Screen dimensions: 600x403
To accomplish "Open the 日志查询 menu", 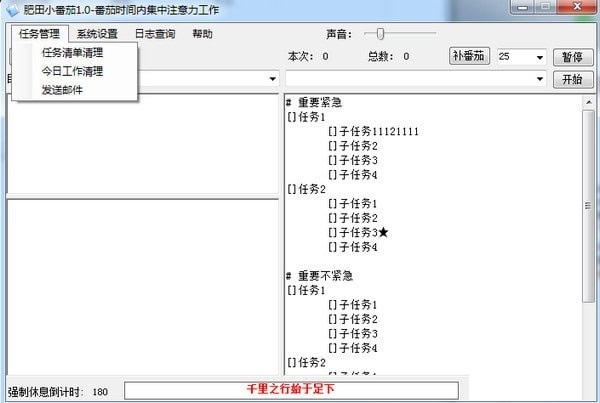I will click(x=155, y=34).
